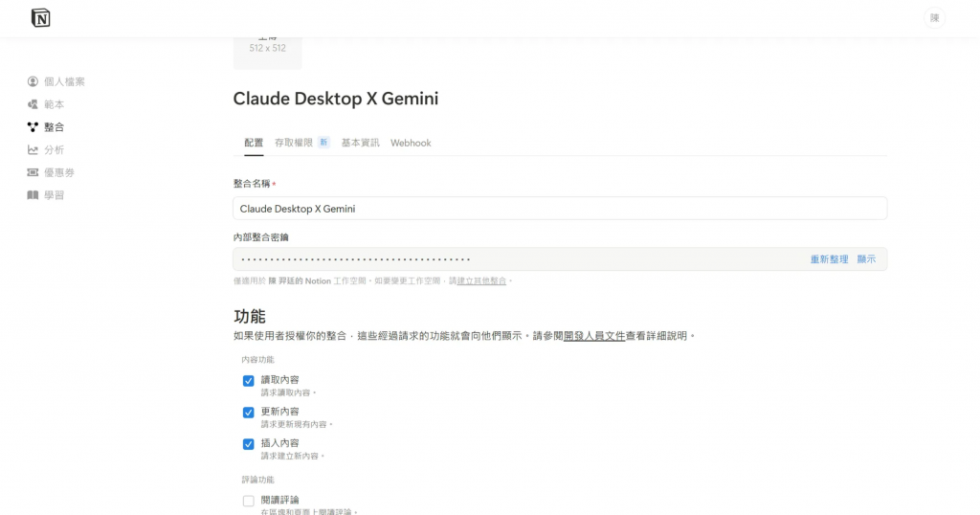The image size is (980, 515).
Task: Switch to the 存取權限 tab
Action: coord(294,144)
